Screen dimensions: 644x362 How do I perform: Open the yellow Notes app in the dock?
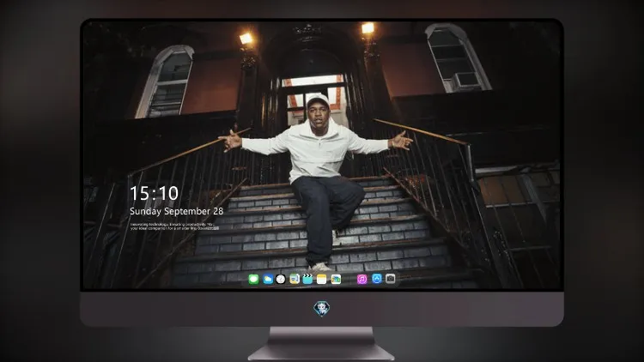pyautogui.click(x=322, y=280)
